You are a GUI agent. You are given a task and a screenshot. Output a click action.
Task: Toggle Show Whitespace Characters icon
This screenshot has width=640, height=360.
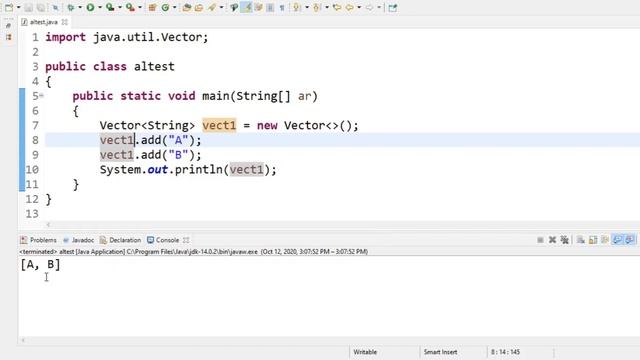click(282, 7)
